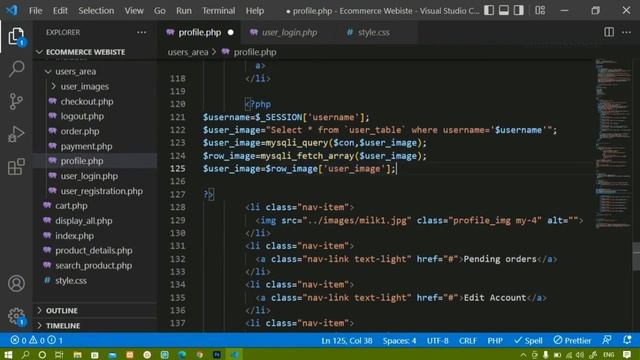
Task: Expand the TIMELINE section
Action: [40, 325]
